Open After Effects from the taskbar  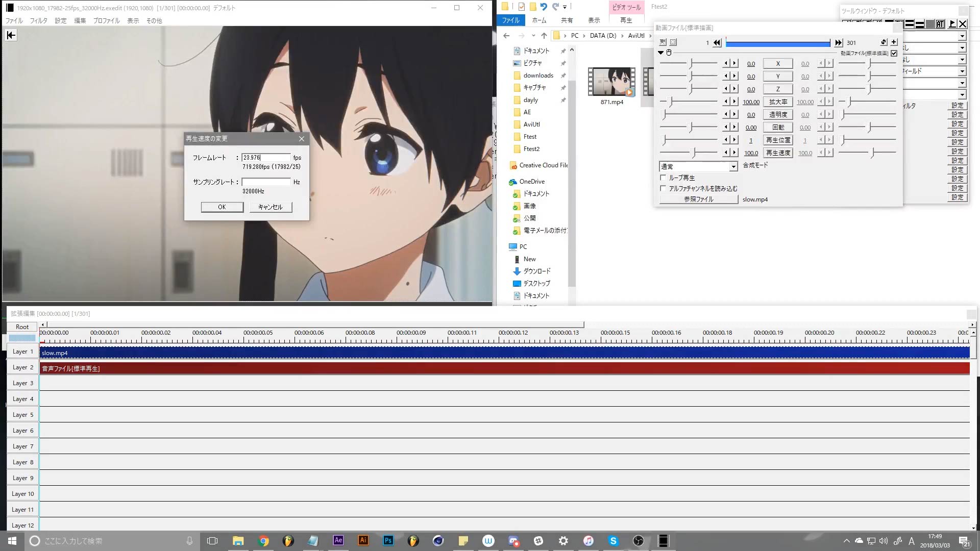click(x=338, y=541)
